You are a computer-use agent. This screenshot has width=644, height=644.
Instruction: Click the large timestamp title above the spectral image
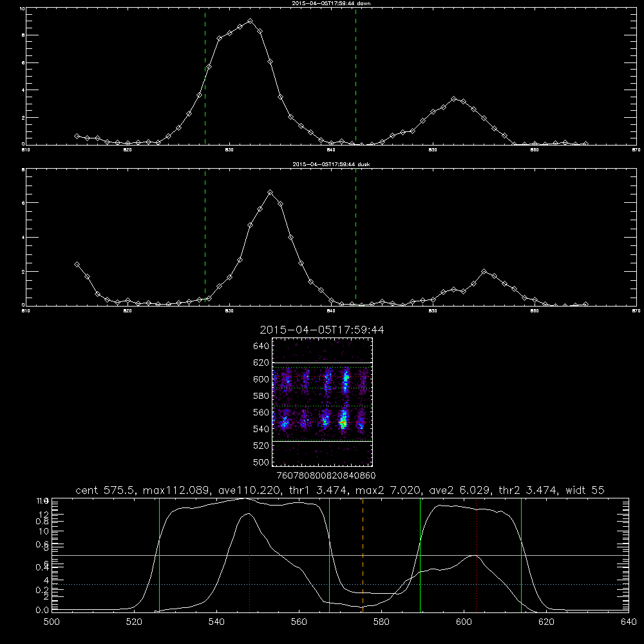click(x=322, y=330)
